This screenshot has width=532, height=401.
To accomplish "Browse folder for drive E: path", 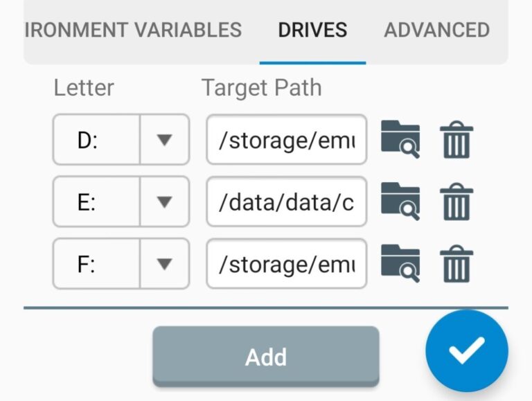I will (400, 202).
